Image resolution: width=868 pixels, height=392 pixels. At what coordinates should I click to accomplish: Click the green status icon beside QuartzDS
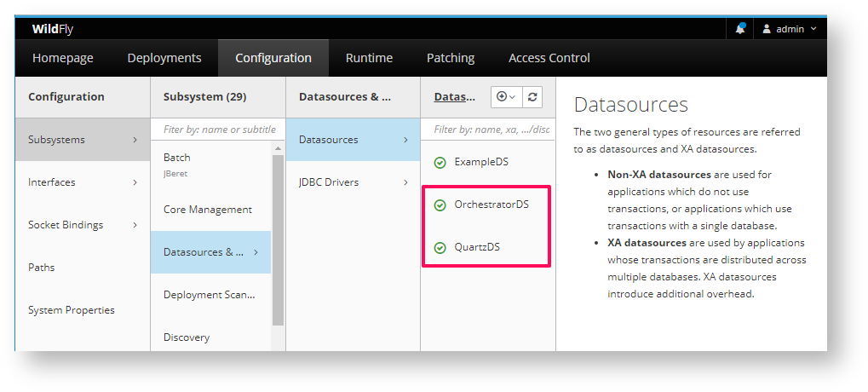click(440, 248)
